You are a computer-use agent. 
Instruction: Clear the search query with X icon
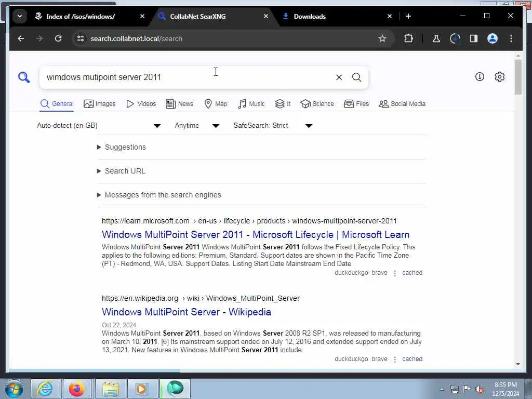(x=339, y=77)
